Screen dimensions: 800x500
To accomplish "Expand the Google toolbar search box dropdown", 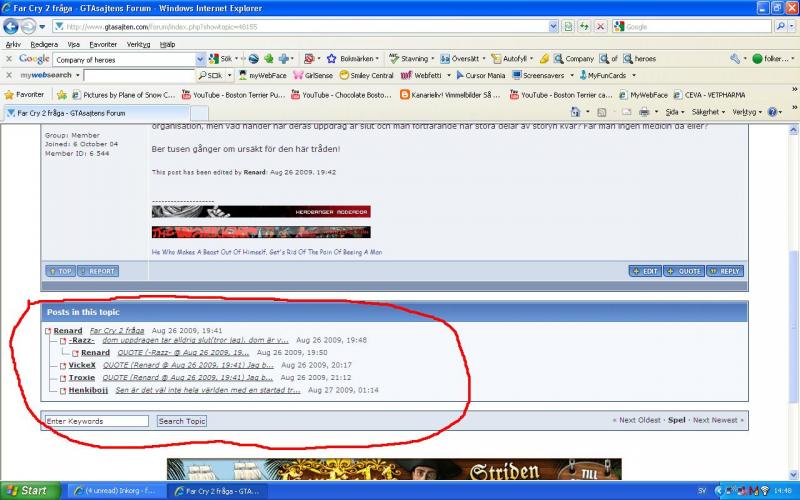I will (199, 59).
